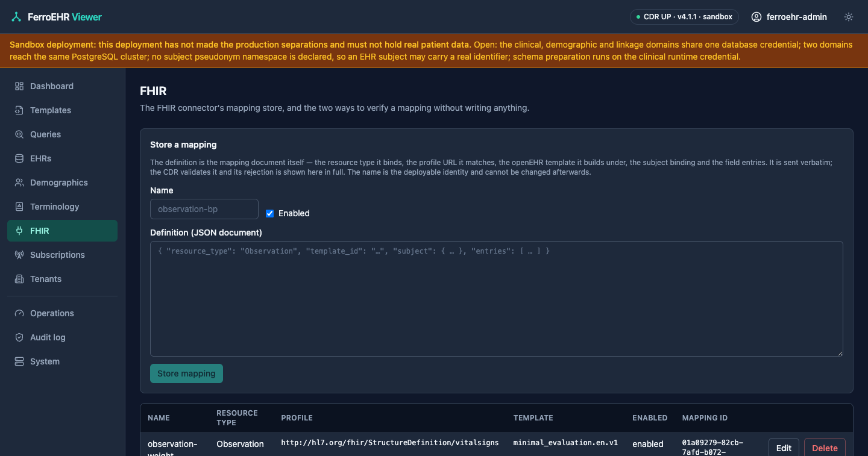Open ferroehr-admin account menu

[x=789, y=17]
